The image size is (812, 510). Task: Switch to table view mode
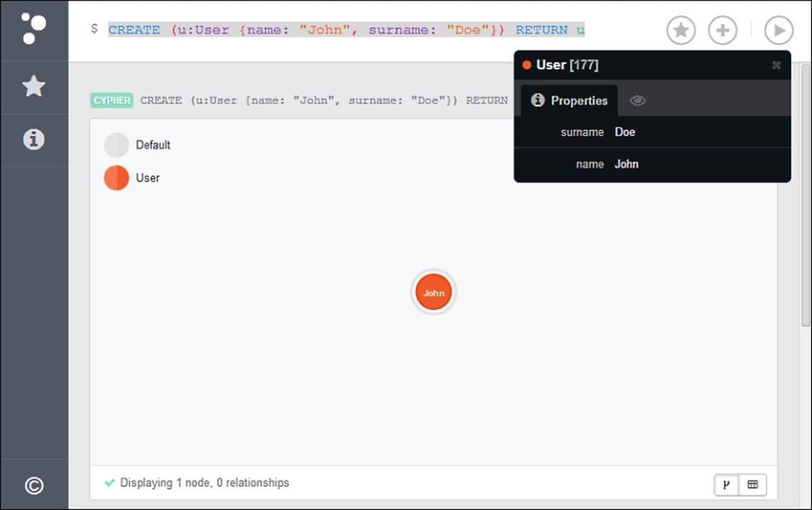[x=753, y=485]
